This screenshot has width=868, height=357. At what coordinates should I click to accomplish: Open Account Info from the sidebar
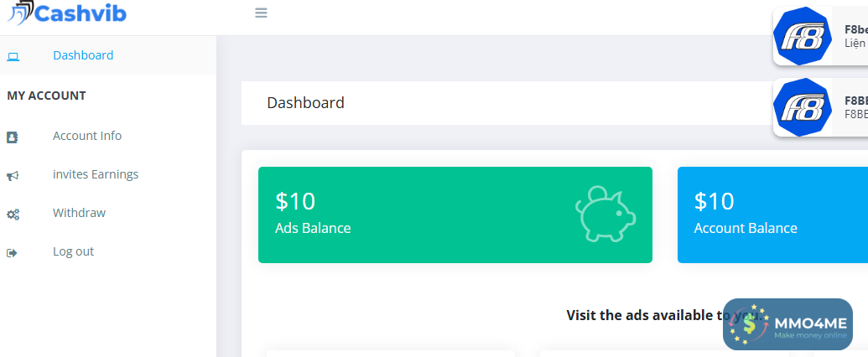[87, 136]
